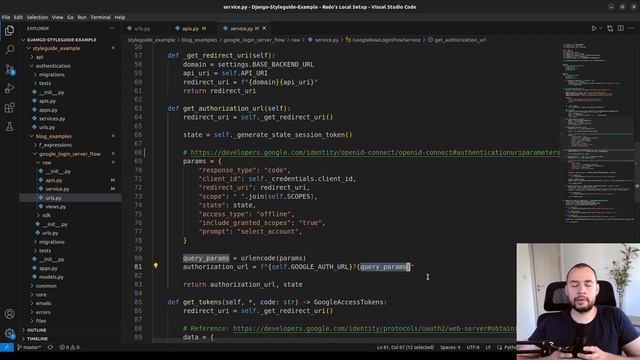Collapse the DJANGO-STYLEGUIDE-EXAMPLE root section
The width and height of the screenshot is (640, 360).
click(x=61, y=40)
